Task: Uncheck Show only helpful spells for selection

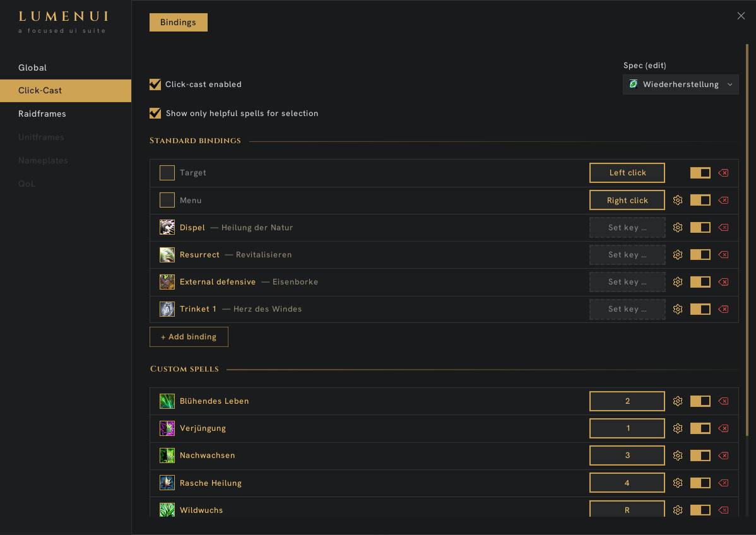Action: pyautogui.click(x=155, y=114)
